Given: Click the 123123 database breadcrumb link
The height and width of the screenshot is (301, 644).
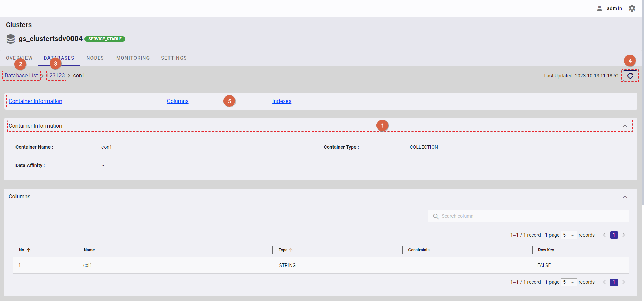Looking at the screenshot, I should 57,75.
